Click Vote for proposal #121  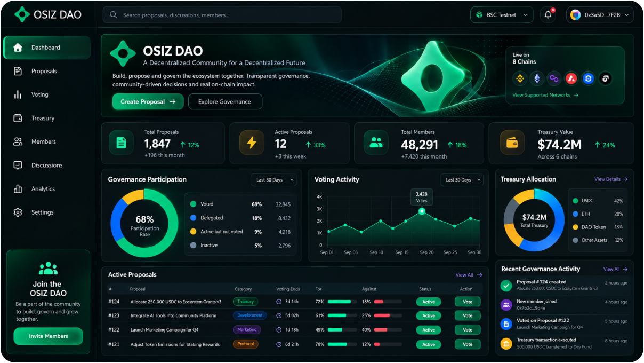[468, 344]
